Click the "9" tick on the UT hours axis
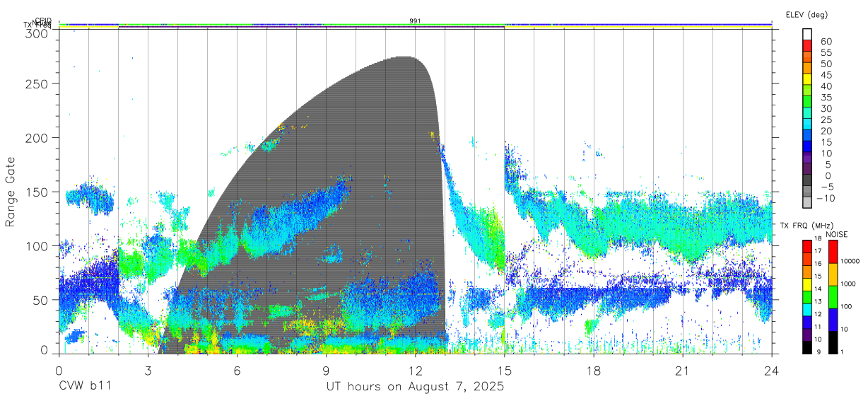Image resolution: width=868 pixels, height=401 pixels. pos(327,370)
